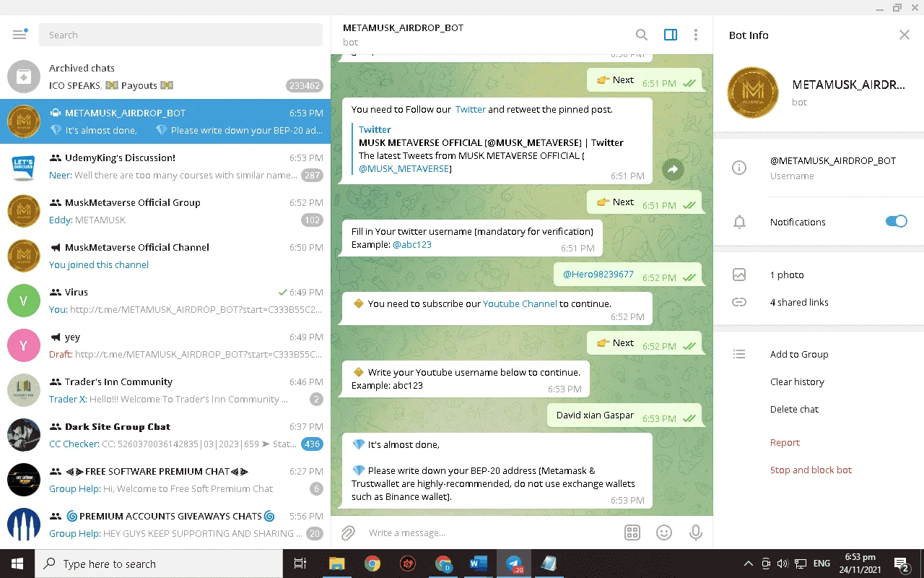The height and width of the screenshot is (578, 924).
Task: Open File Explorer from the taskbar
Action: click(337, 564)
